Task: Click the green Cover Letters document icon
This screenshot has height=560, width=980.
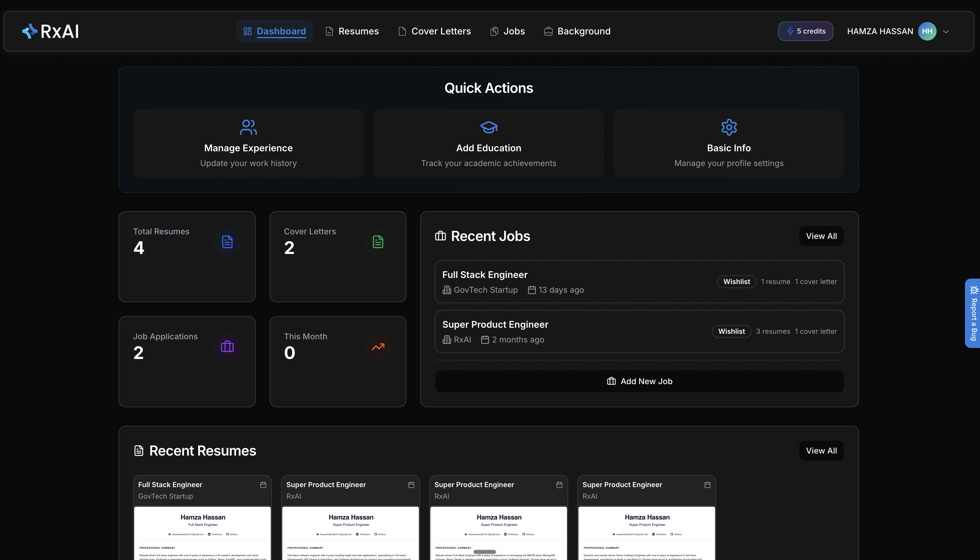Action: click(x=378, y=242)
